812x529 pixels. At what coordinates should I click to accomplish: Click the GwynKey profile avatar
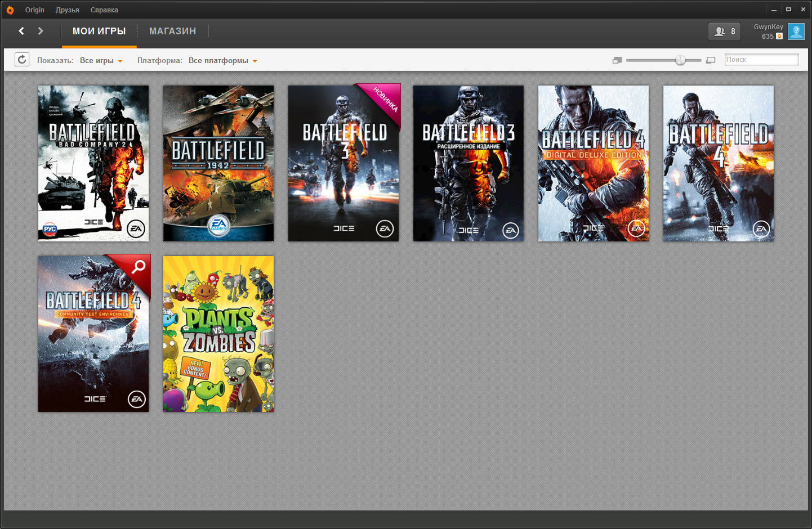coord(796,32)
